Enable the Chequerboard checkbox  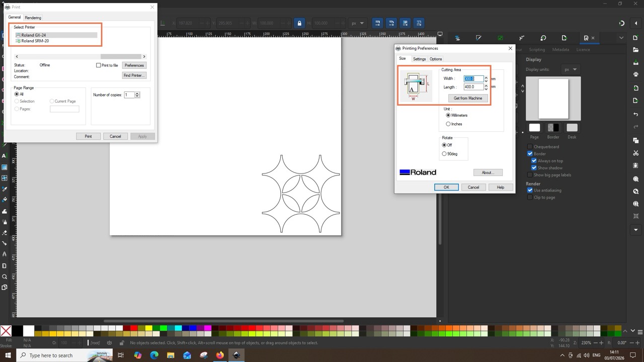point(530,147)
